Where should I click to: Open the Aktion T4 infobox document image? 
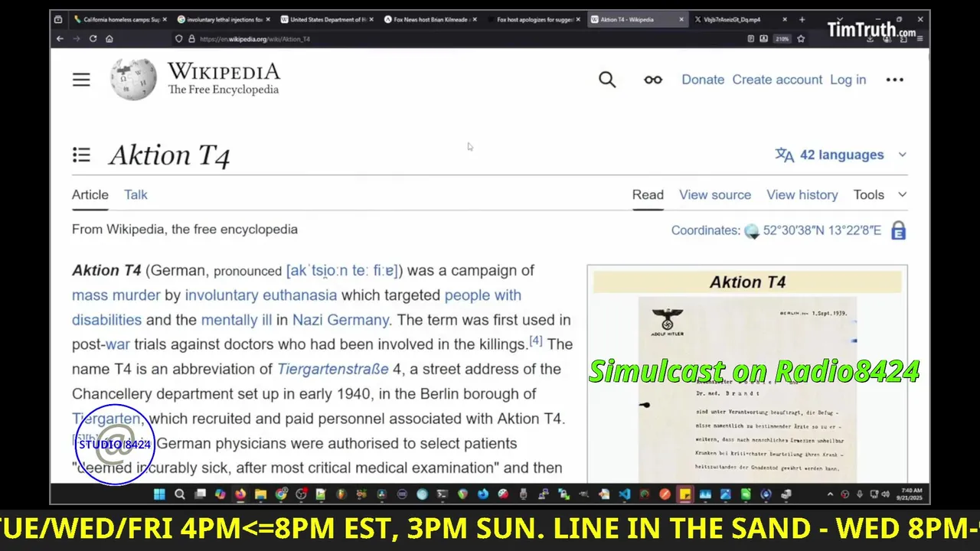(747, 390)
